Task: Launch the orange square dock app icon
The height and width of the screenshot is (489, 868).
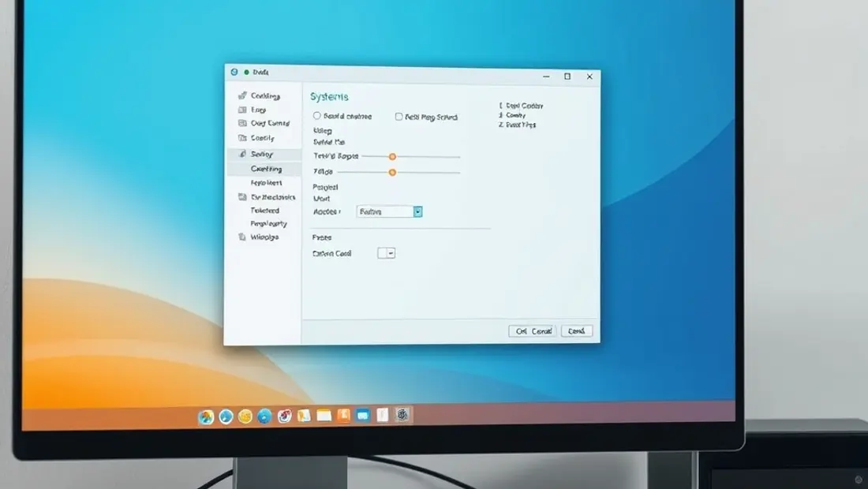Action: [343, 415]
